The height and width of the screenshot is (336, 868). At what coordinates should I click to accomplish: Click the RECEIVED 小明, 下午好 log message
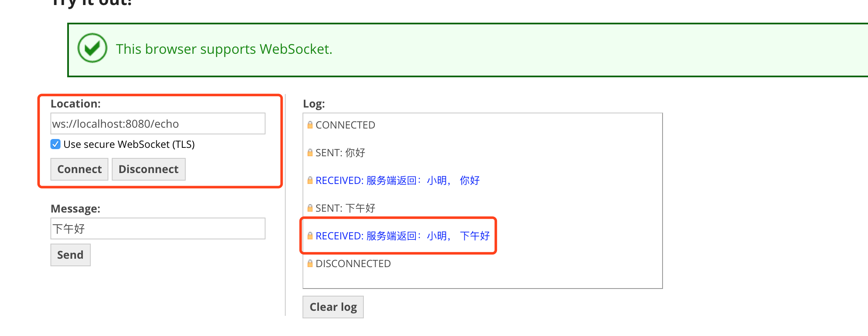pos(402,236)
